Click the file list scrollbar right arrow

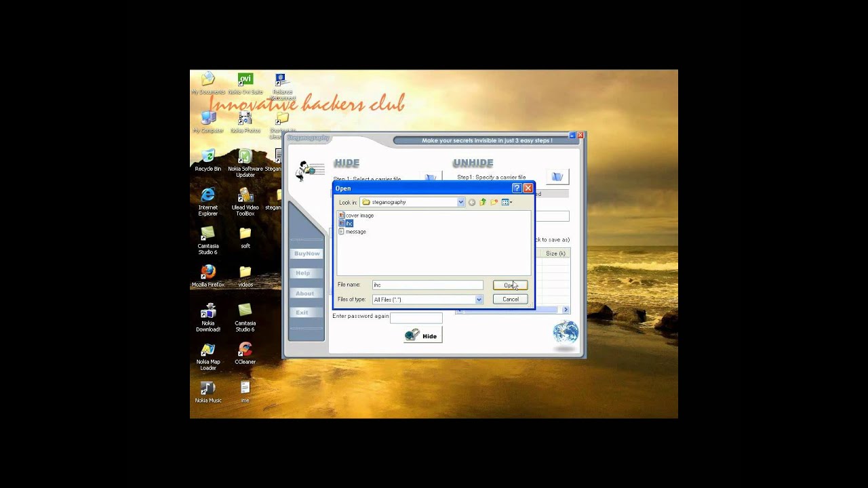pos(566,310)
